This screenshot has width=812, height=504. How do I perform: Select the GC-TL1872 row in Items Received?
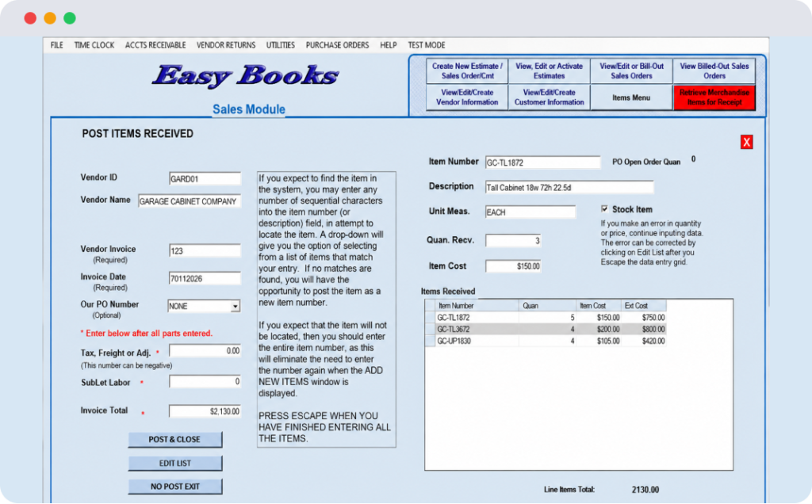click(x=546, y=318)
